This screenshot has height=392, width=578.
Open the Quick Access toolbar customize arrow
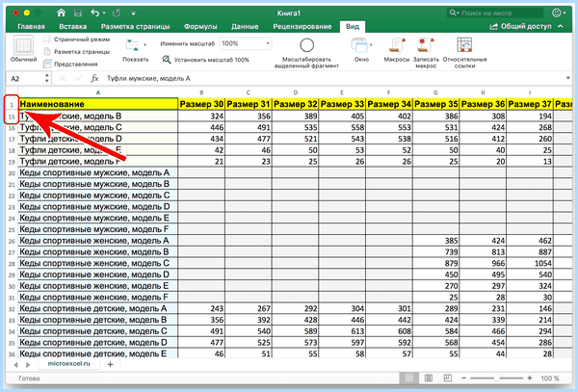[x=134, y=13]
